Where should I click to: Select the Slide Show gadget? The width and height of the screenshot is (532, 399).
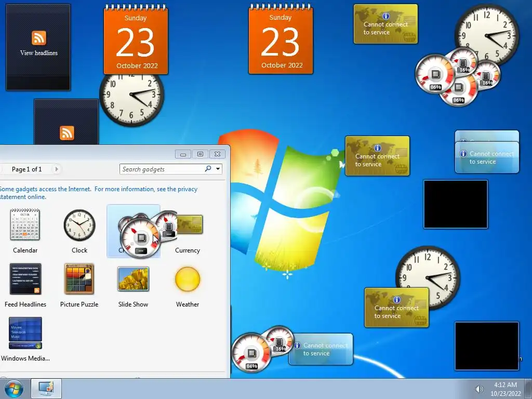(x=133, y=279)
